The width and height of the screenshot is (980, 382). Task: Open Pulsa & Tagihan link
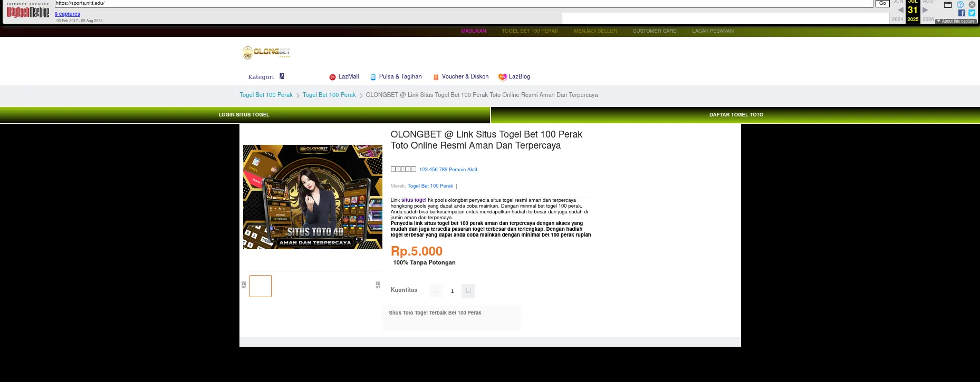tap(400, 76)
